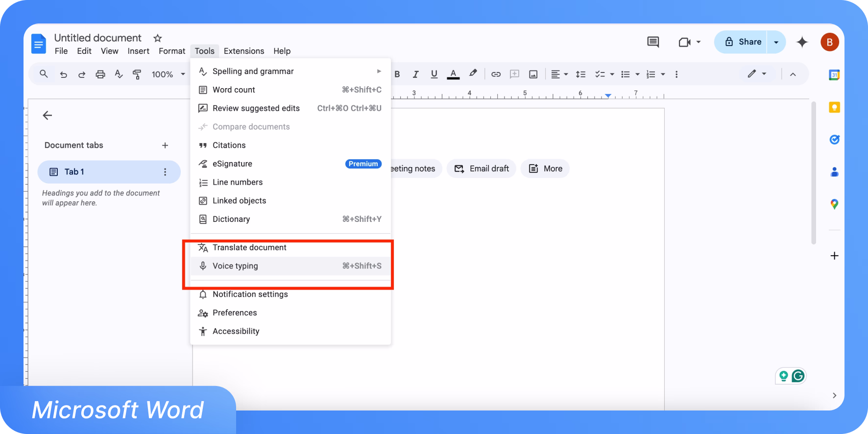Click the Share button
868x434 pixels.
point(741,42)
